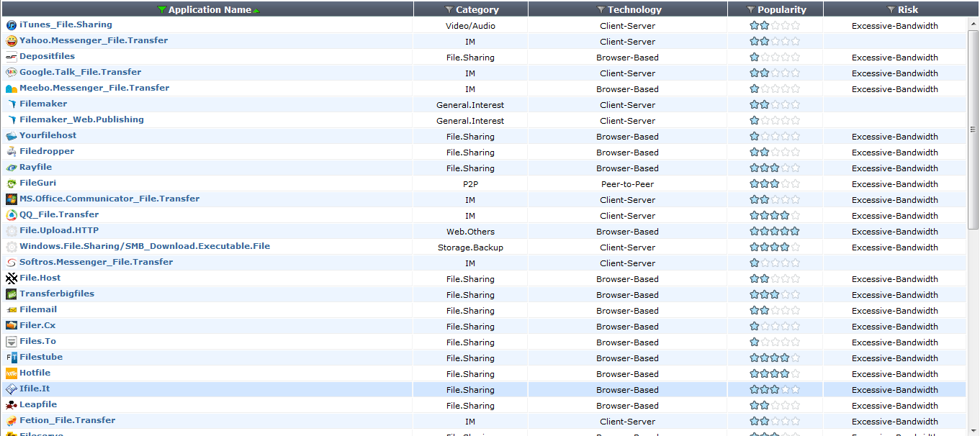Click the iTunes_File.Sharing app icon

[11, 25]
